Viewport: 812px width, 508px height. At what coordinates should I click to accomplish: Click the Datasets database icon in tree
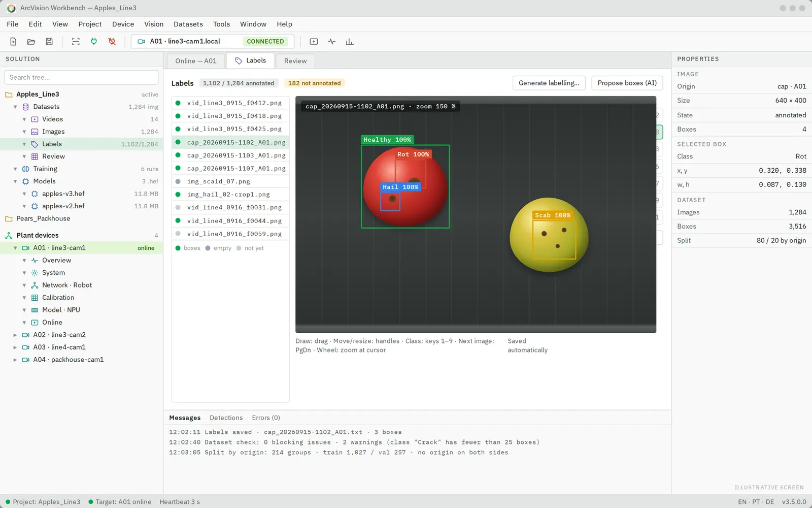click(25, 107)
